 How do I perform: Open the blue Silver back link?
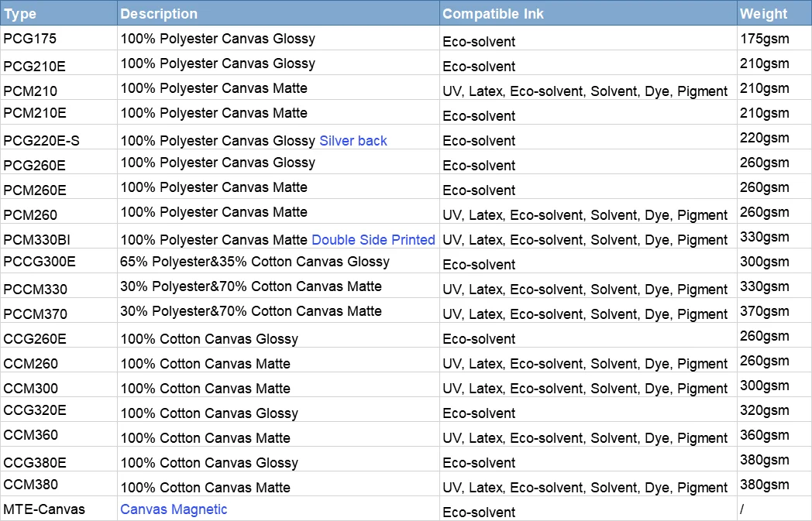353,141
